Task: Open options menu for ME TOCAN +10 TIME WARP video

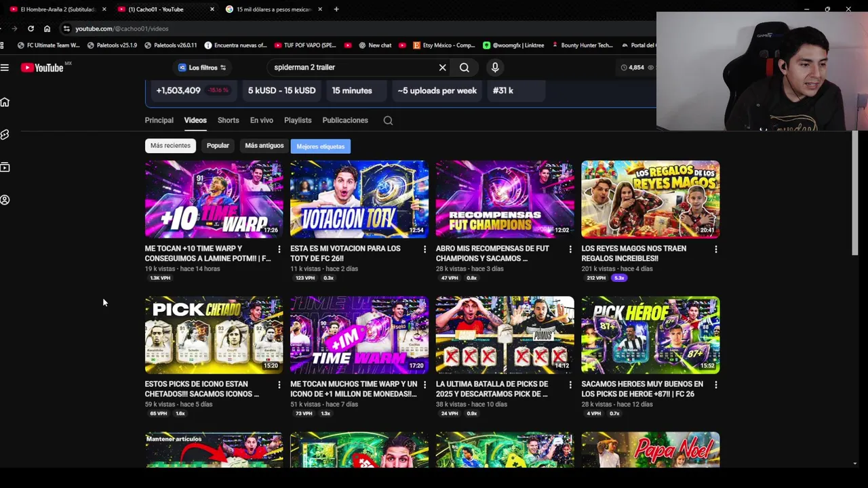Action: pyautogui.click(x=279, y=249)
